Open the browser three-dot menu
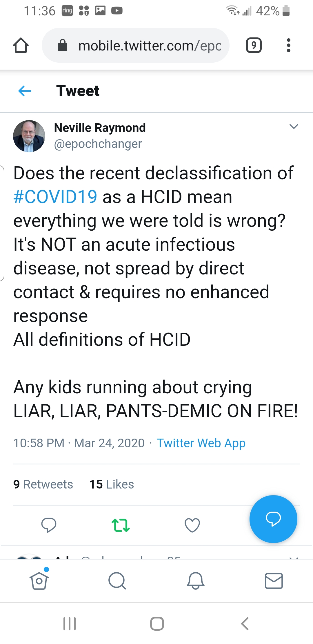313x644 pixels. click(x=288, y=46)
